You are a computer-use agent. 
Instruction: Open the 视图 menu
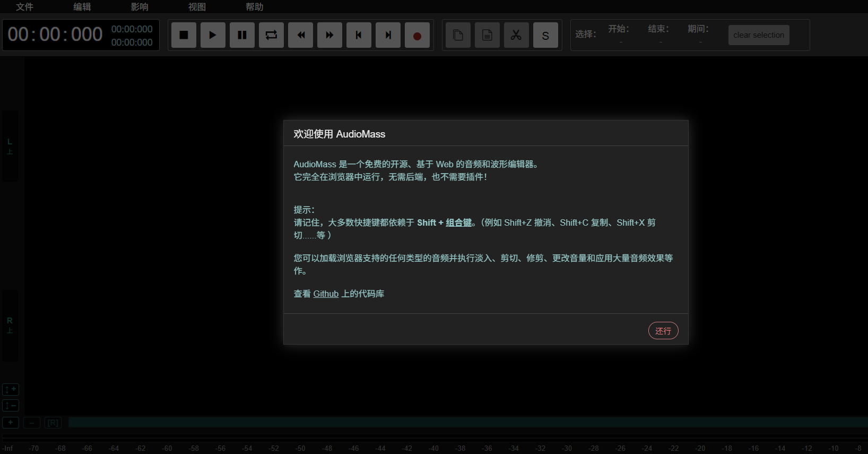[197, 7]
